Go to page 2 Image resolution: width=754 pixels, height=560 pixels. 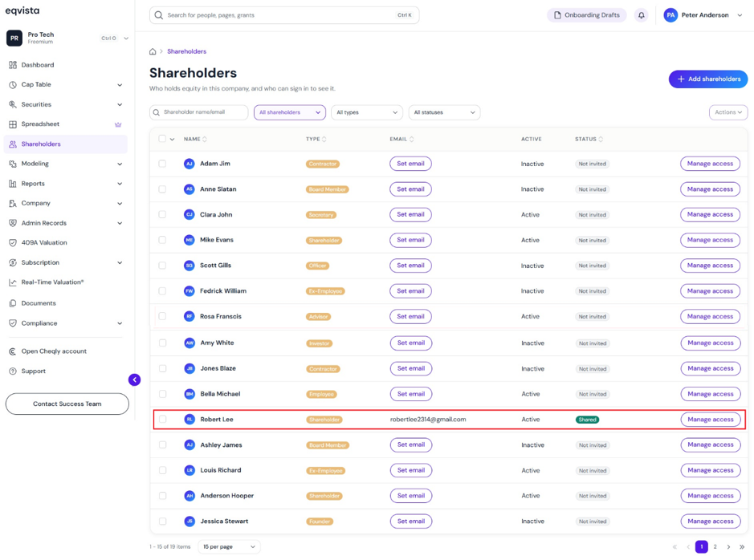(x=715, y=546)
